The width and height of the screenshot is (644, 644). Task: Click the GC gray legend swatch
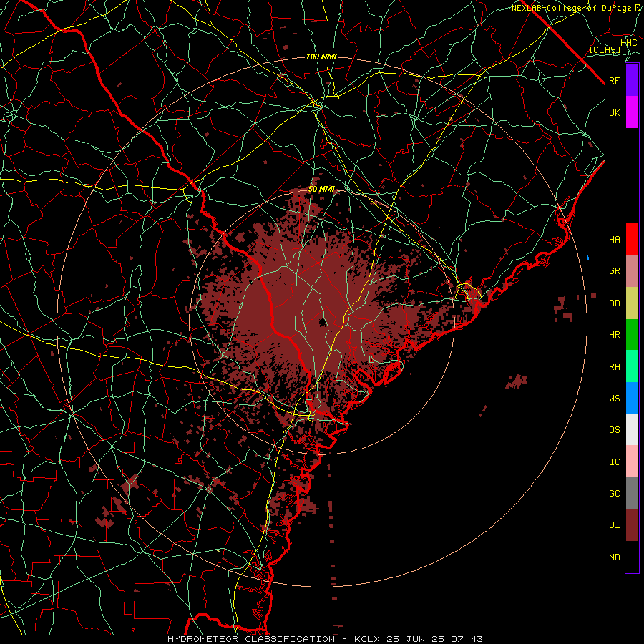coord(632,493)
